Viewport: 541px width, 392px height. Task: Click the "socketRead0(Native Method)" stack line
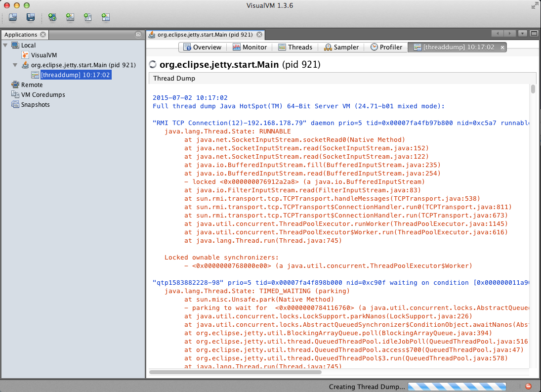pyautogui.click(x=294, y=140)
